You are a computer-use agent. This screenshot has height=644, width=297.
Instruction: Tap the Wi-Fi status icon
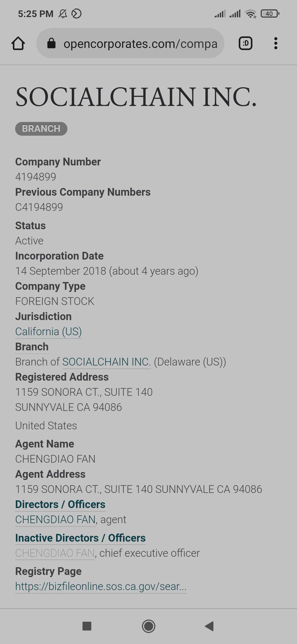251,13
